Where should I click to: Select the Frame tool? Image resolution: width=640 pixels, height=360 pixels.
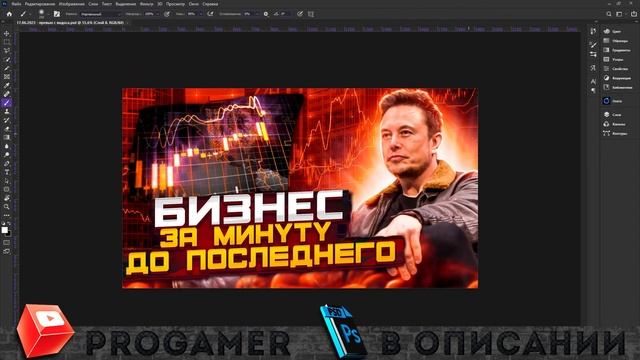coord(7,77)
